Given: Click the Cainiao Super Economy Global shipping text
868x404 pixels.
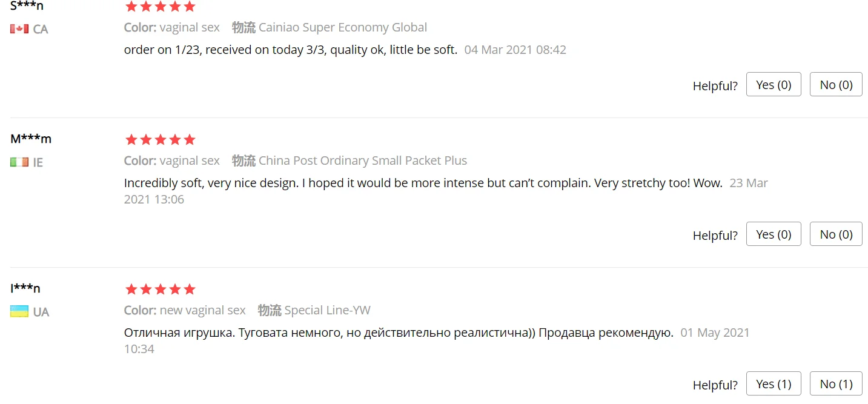Looking at the screenshot, I should coord(342,27).
